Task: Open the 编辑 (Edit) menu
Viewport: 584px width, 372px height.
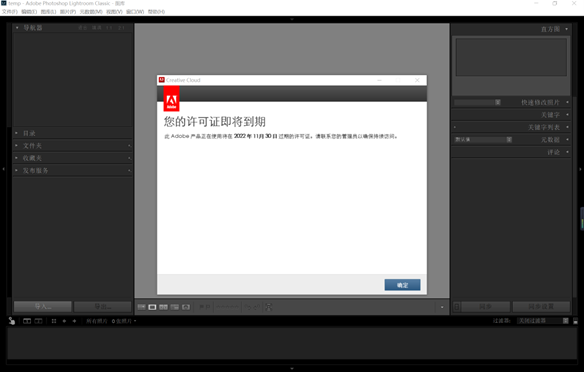Action: pos(29,12)
